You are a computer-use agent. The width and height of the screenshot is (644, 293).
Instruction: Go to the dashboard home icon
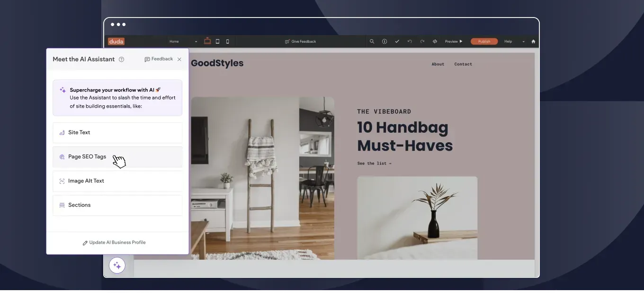pos(533,41)
